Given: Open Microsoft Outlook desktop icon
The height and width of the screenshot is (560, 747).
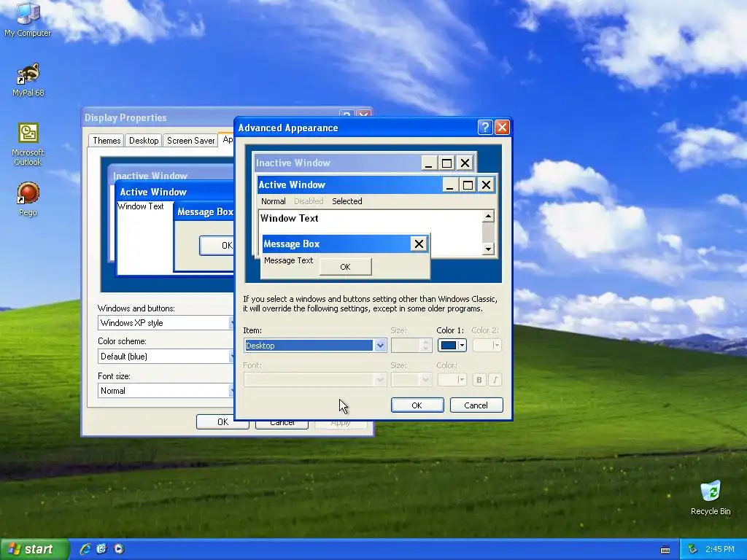Looking at the screenshot, I should (x=28, y=144).
